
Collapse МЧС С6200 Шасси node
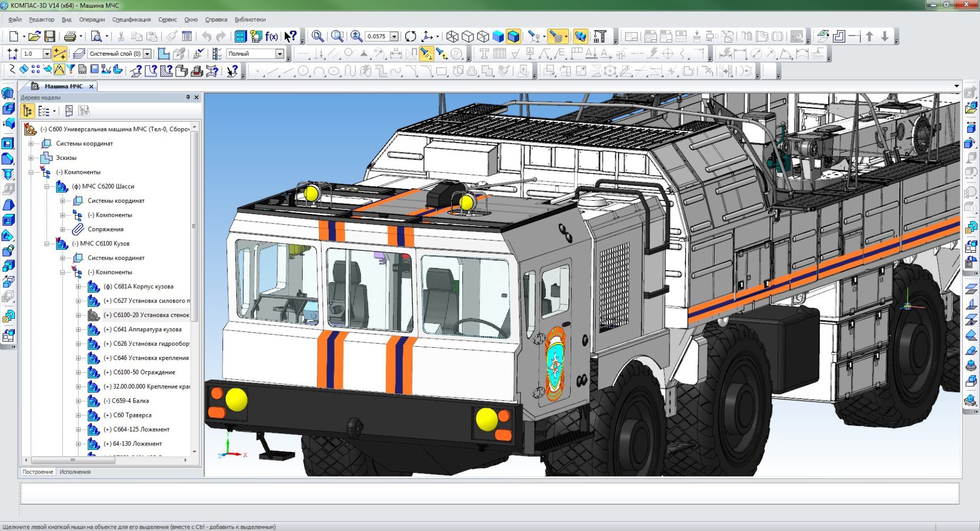pyautogui.click(x=47, y=186)
